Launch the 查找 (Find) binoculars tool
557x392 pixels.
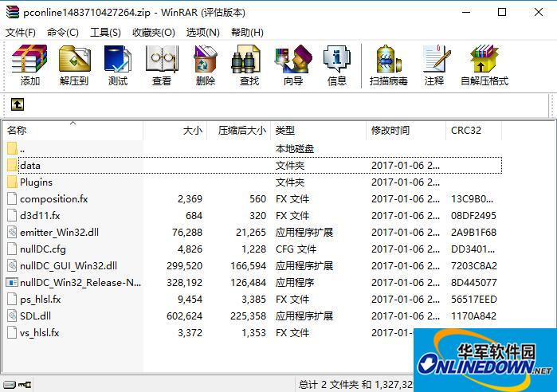249,65
